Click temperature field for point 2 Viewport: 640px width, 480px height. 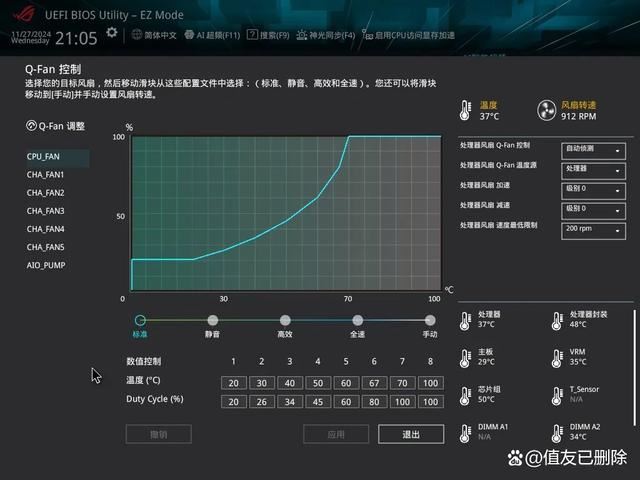[262, 383]
